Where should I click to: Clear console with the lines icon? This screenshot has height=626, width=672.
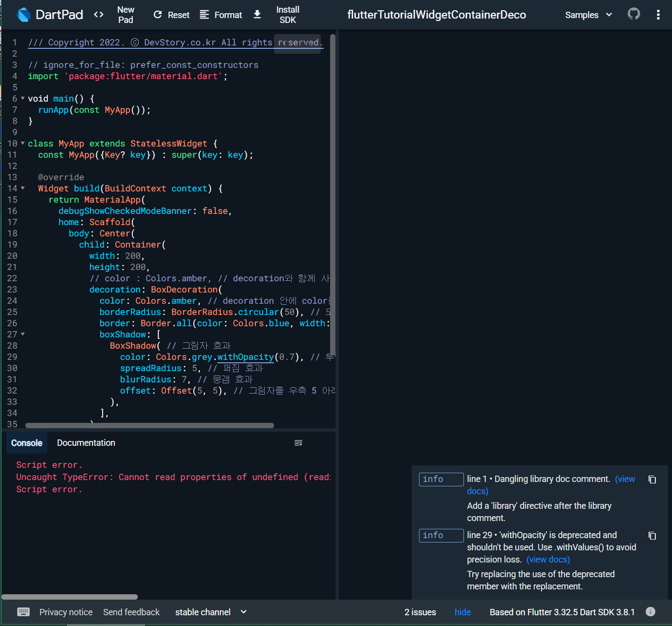point(298,443)
